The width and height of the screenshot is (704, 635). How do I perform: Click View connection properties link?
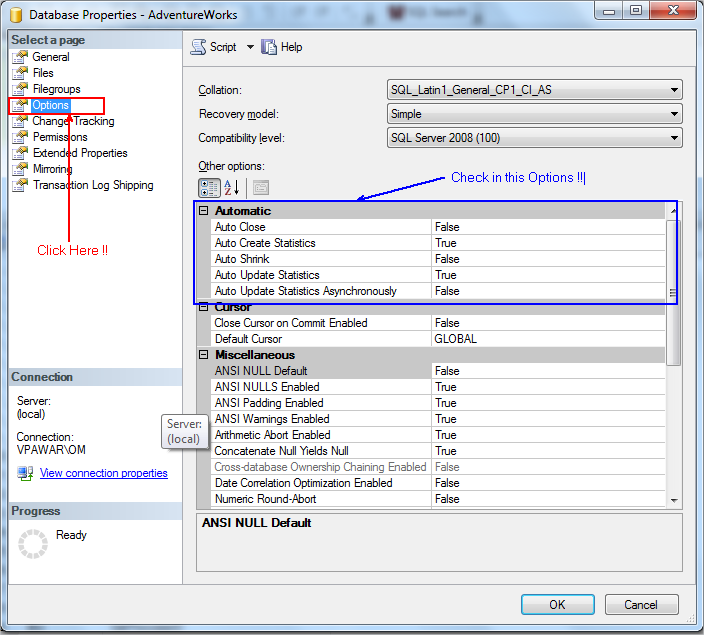tap(104, 473)
